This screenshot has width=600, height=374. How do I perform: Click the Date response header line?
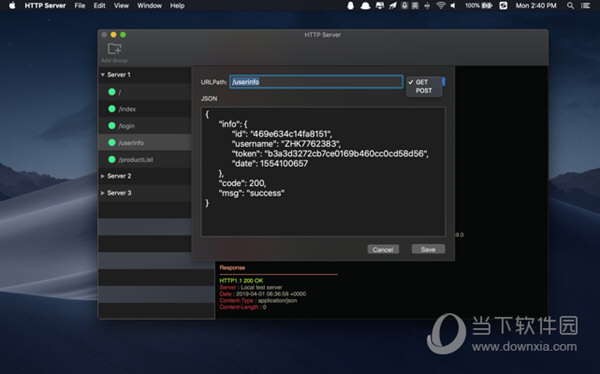(262, 294)
